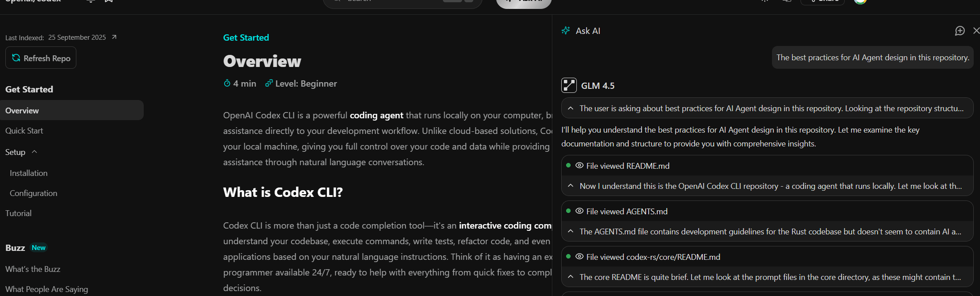Image resolution: width=980 pixels, height=296 pixels.
Task: Collapse the AGENTS.md file reasoning block
Action: pyautogui.click(x=571, y=231)
